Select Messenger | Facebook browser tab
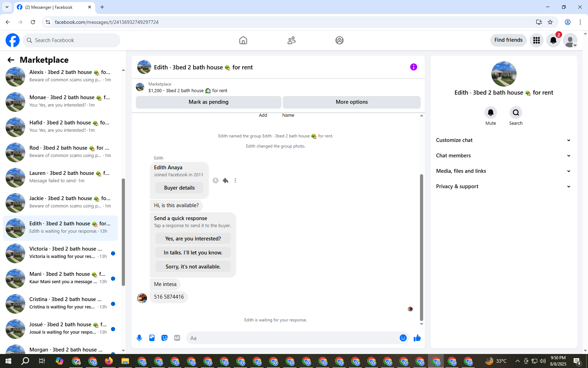 click(x=54, y=7)
